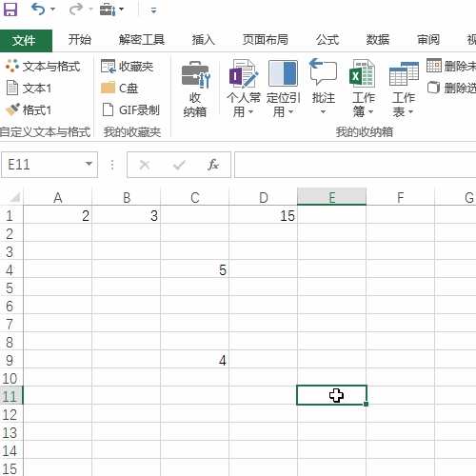Image resolution: width=476 pixels, height=476 pixels.
Task: Click the 格式1 brush button
Action: click(29, 109)
